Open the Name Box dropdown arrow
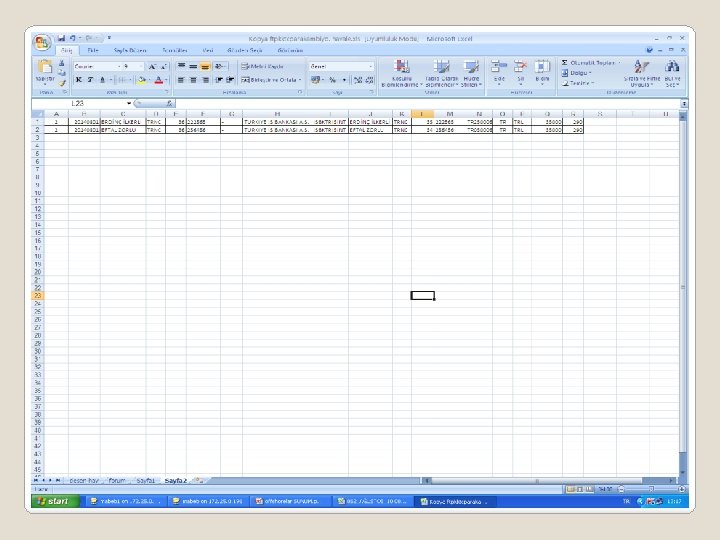The image size is (720, 540). click(x=129, y=104)
